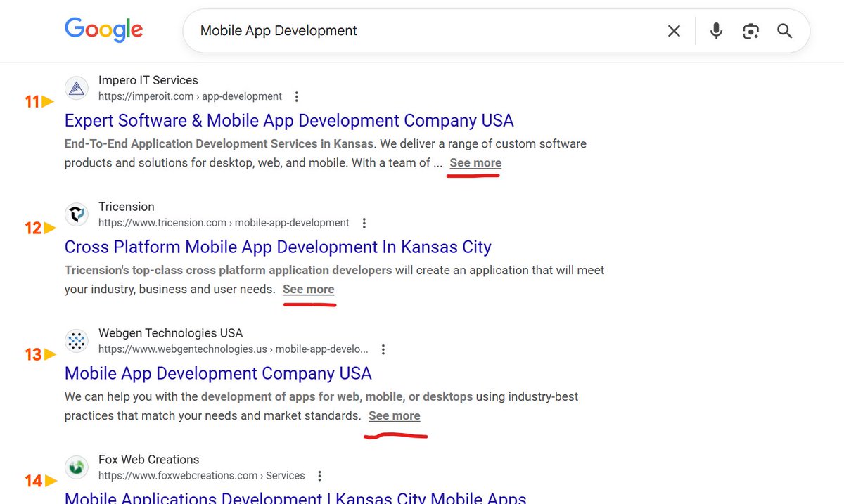Click the Tricension site name
This screenshot has height=504, width=844.
[x=127, y=207]
